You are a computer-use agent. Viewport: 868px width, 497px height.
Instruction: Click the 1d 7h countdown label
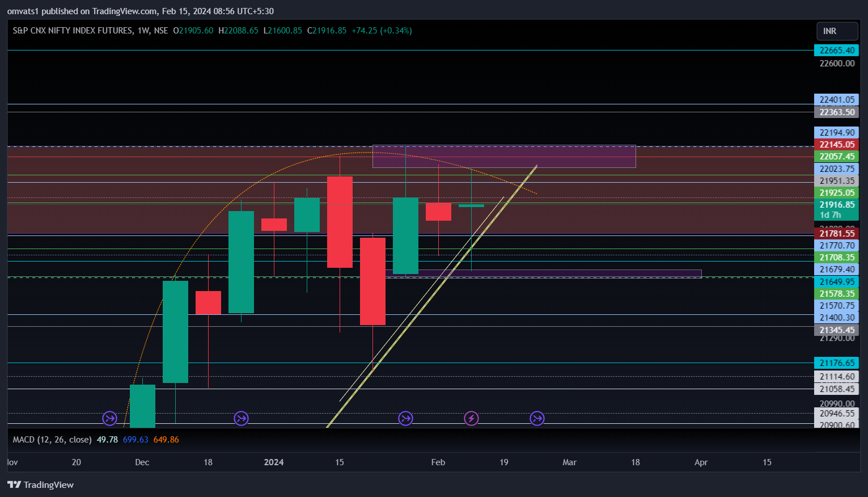click(x=831, y=215)
